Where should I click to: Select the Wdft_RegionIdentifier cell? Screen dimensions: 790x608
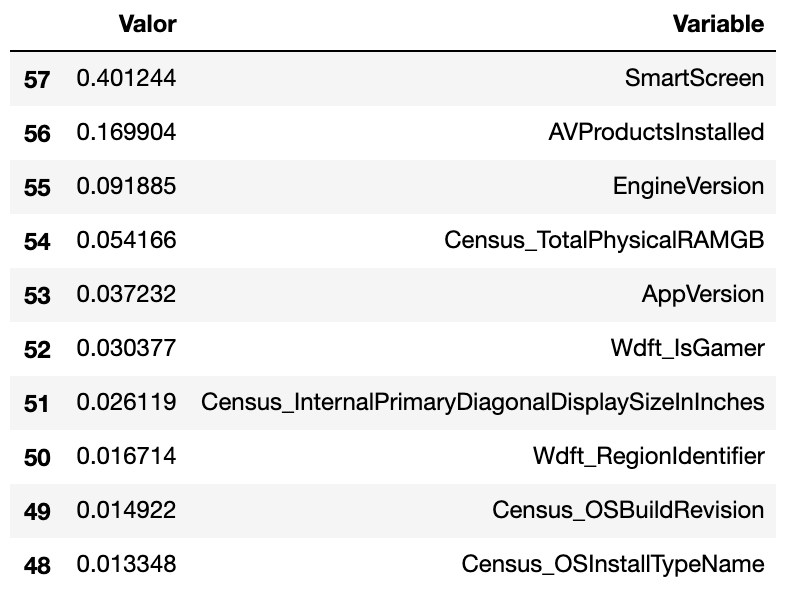tap(649, 456)
